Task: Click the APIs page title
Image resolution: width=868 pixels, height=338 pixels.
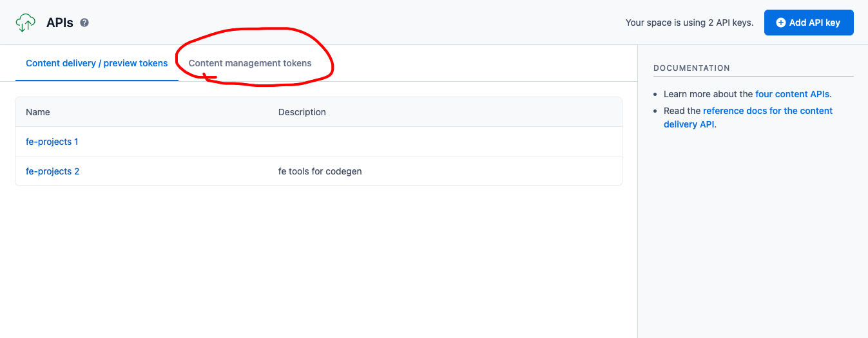Action: (x=60, y=23)
